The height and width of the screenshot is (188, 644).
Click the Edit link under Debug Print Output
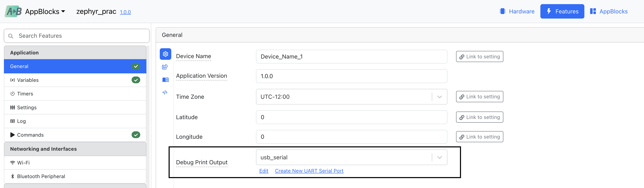click(x=264, y=171)
